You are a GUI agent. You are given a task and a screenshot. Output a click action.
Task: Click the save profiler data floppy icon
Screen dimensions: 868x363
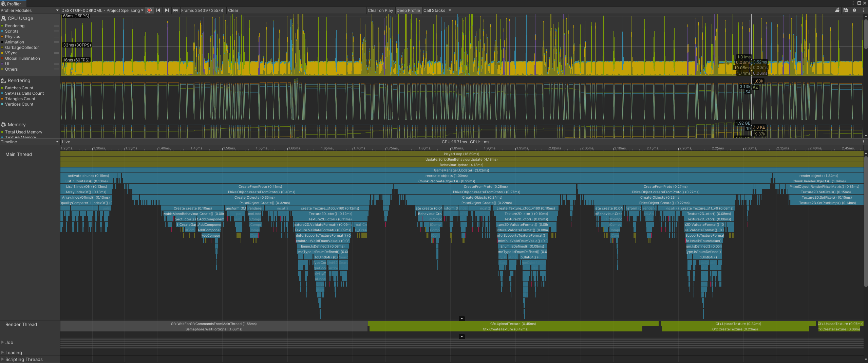click(846, 10)
